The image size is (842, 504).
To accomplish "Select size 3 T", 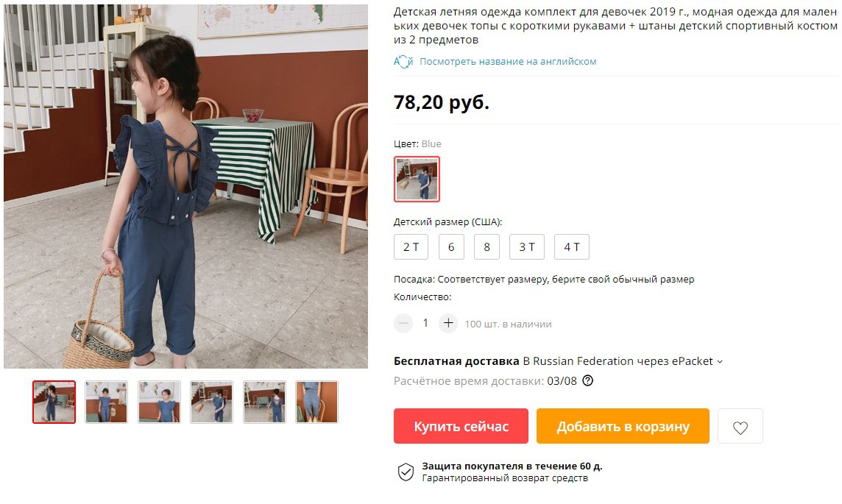I will click(x=527, y=247).
